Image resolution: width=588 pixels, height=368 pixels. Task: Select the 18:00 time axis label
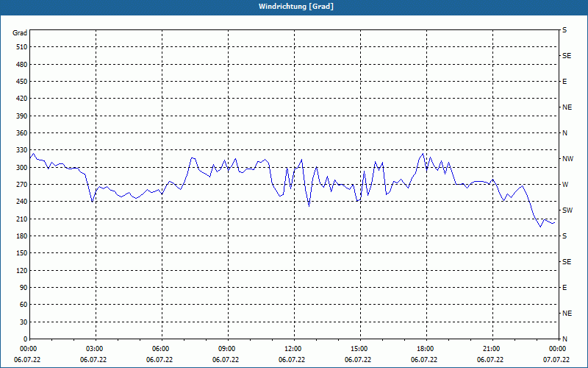[x=425, y=348]
